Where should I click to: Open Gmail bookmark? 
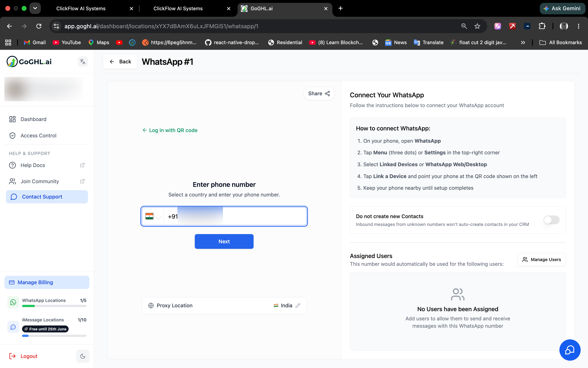tap(35, 42)
